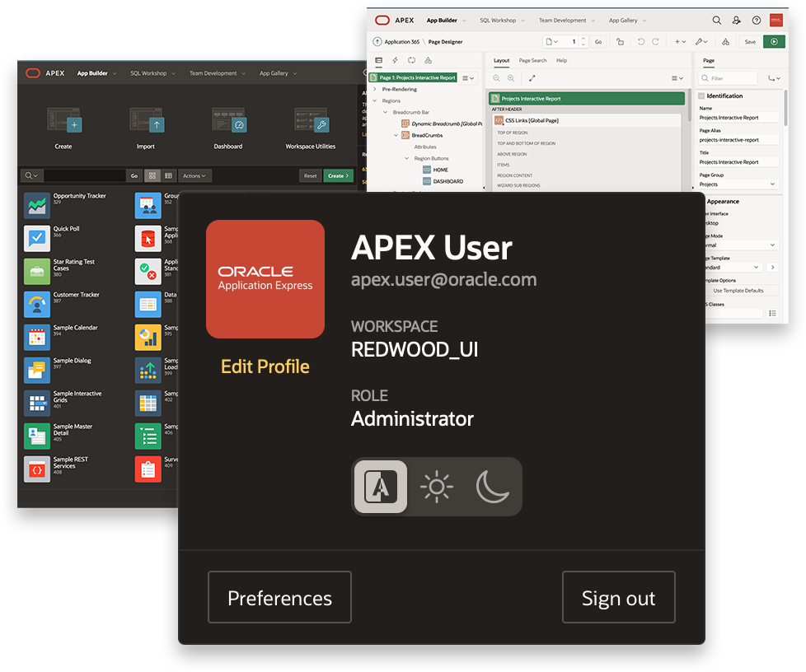Open search column selector in dark window
The height and width of the screenshot is (672, 806).
(x=31, y=175)
